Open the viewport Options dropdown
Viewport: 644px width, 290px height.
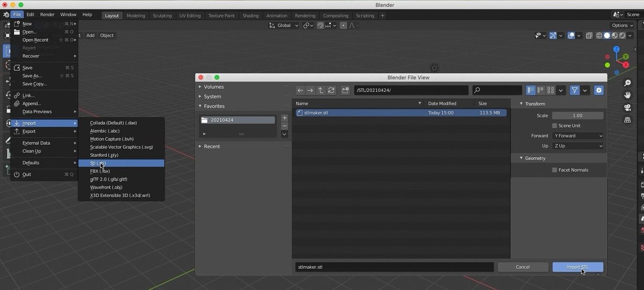622,25
